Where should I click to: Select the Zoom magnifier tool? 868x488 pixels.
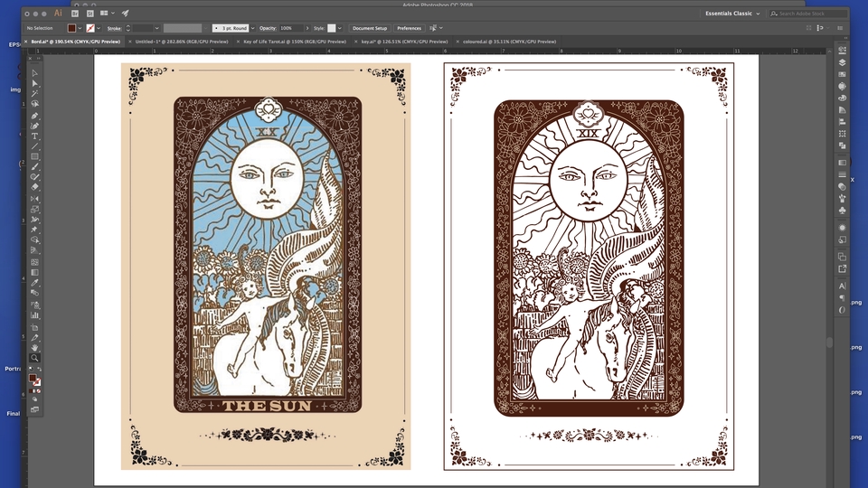[34, 358]
